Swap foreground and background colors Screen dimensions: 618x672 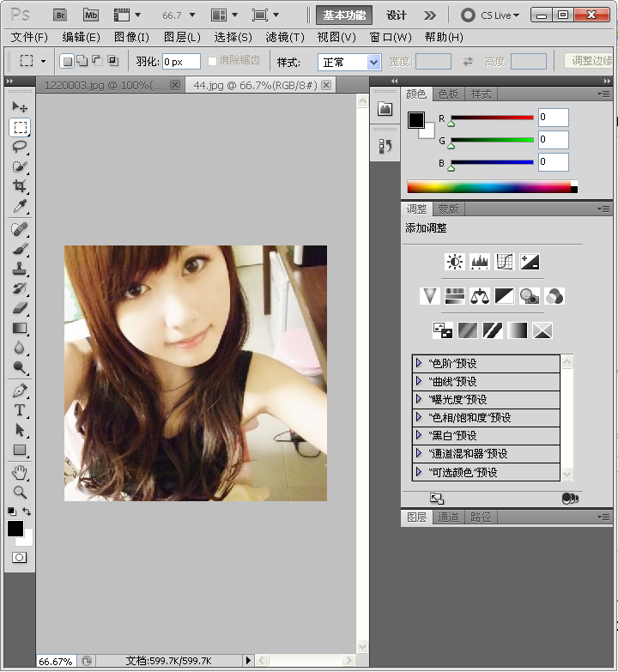point(27,512)
